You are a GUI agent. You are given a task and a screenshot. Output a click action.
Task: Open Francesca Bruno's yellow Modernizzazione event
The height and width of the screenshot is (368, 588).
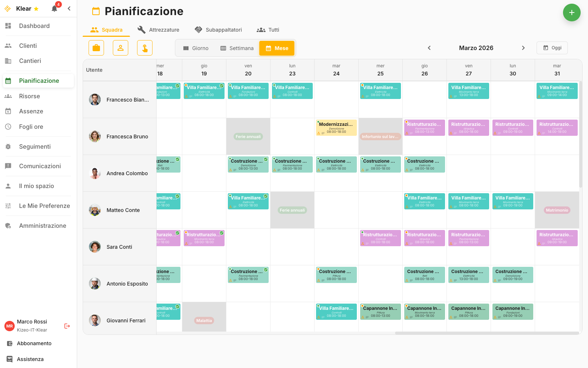pyautogui.click(x=336, y=128)
